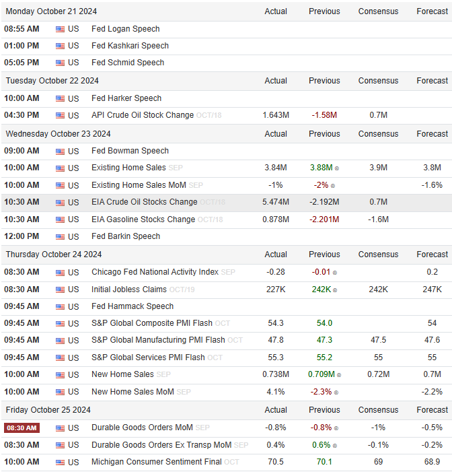
Task: Open the Fed Bowman Speech event
Action: click(x=130, y=151)
